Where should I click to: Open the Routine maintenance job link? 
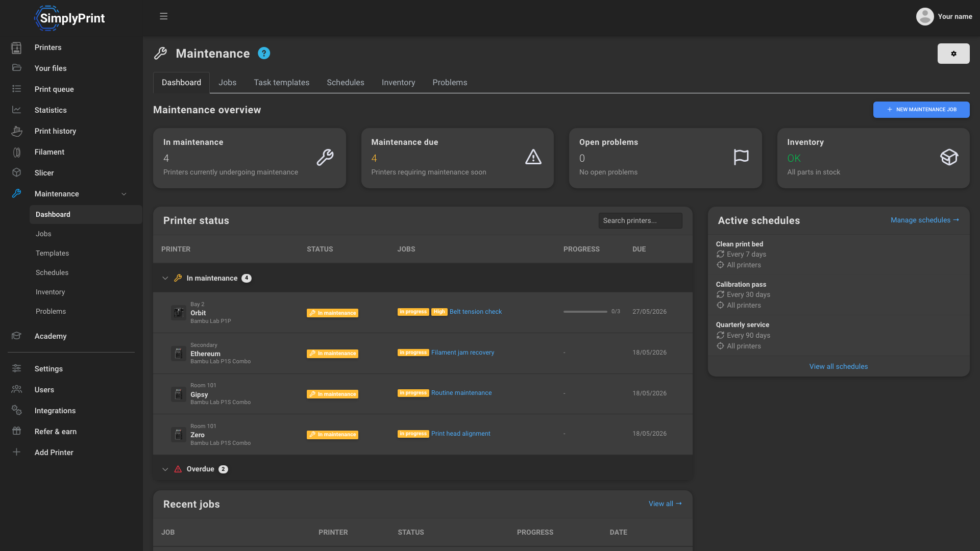(461, 393)
